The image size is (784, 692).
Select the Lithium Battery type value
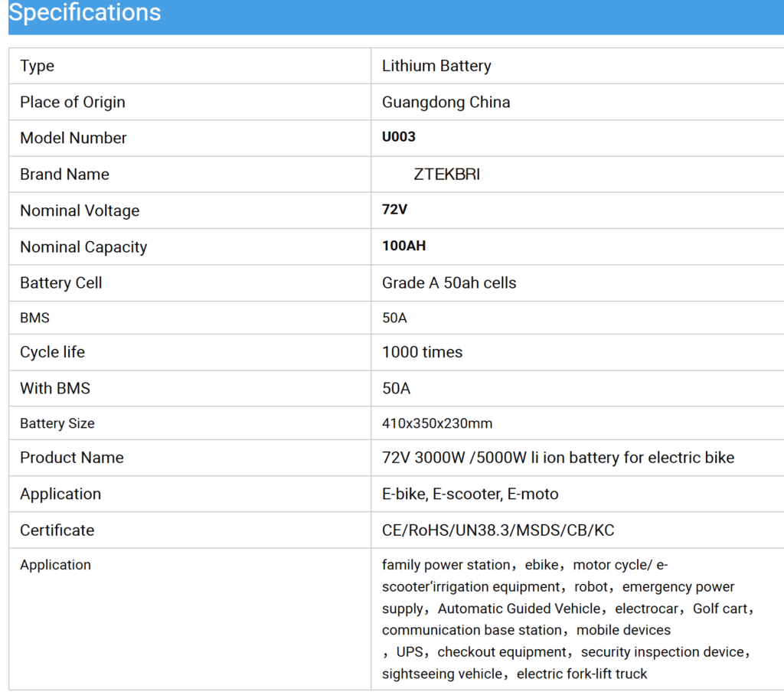point(436,66)
